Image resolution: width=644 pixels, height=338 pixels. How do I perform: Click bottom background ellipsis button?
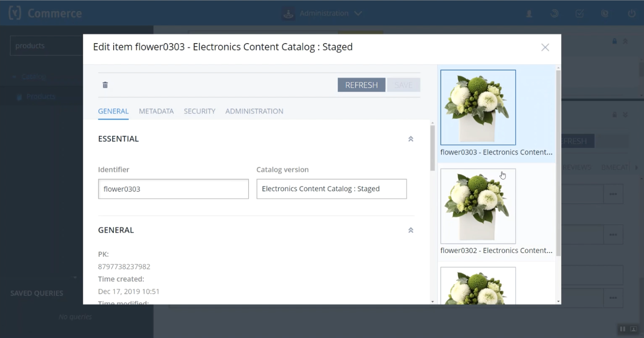coord(613,298)
